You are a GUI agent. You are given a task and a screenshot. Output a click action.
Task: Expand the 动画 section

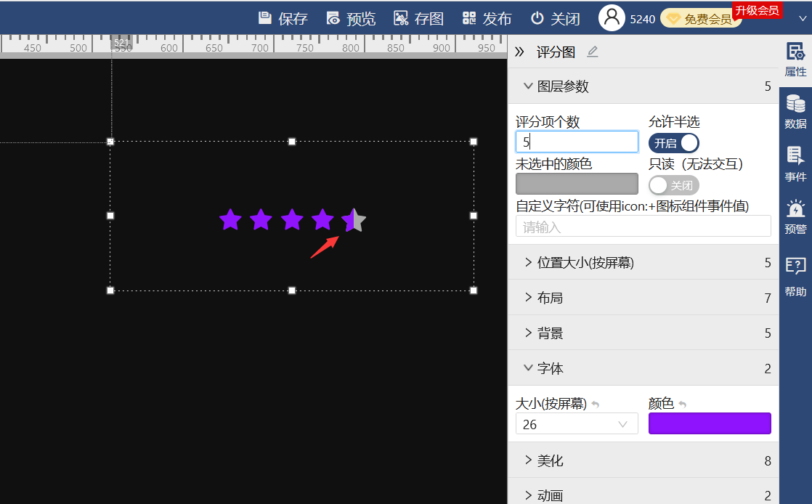[643, 495]
